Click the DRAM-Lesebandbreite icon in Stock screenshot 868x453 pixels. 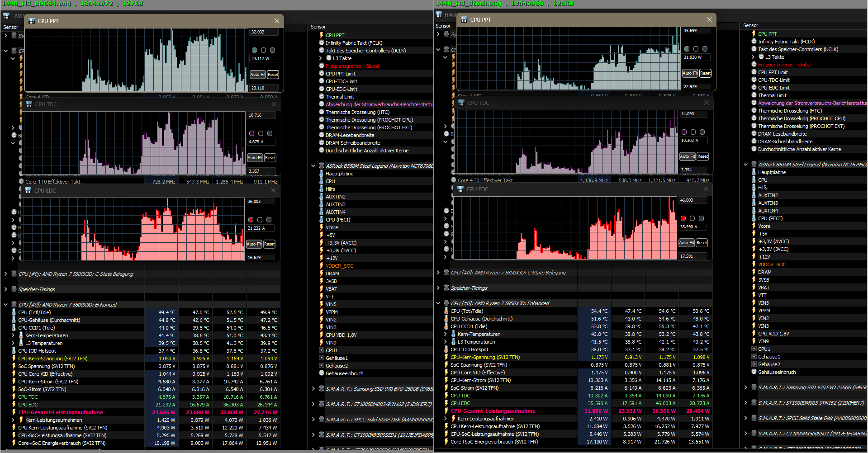[x=754, y=134]
